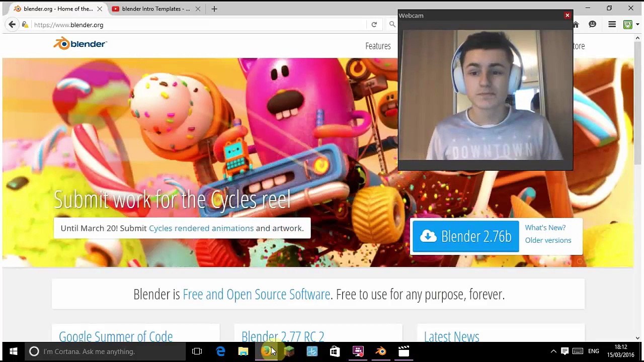The height and width of the screenshot is (362, 644).
Task: Click the address bar showing blender.org
Action: 199,25
